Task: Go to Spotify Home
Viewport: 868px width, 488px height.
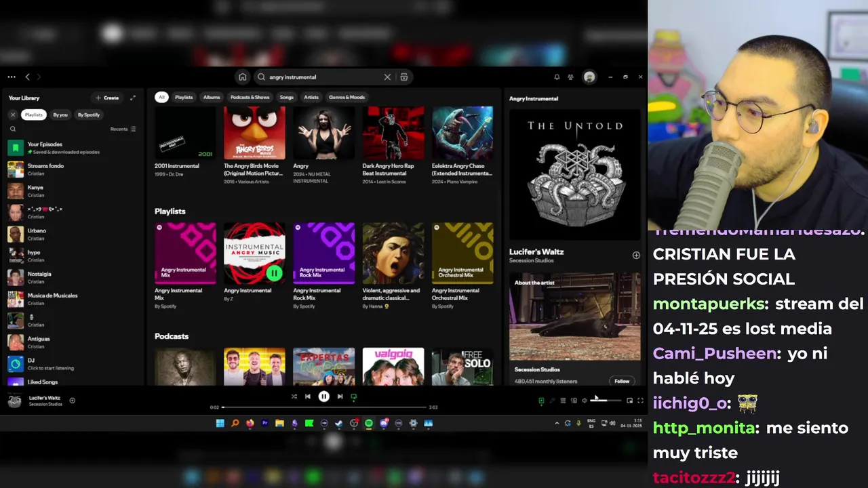Action: coord(243,77)
